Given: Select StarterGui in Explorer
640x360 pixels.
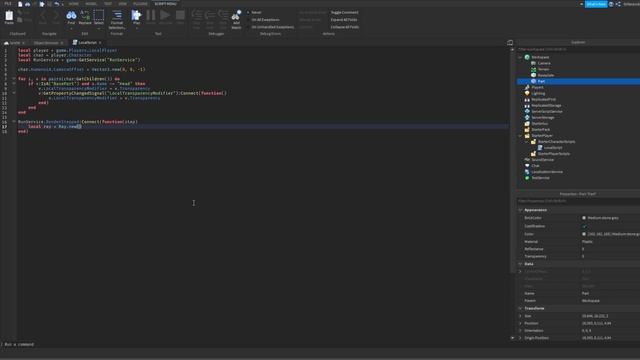Looking at the screenshot, I should pyautogui.click(x=540, y=123).
